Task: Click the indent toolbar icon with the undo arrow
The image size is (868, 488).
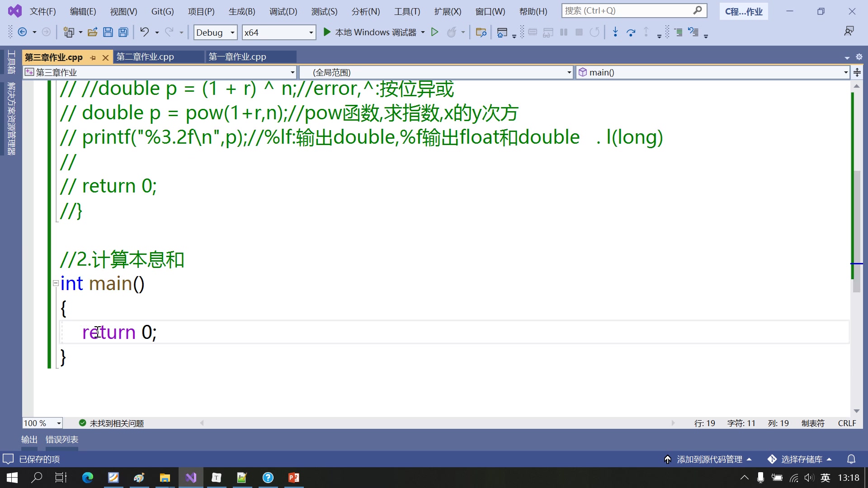Action: 693,32
